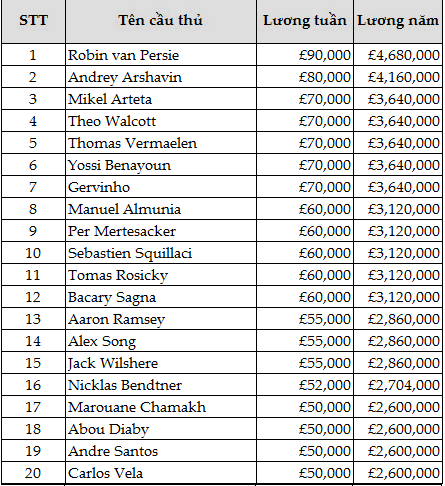Select Mikel Arteta's name cell

[x=161, y=99]
